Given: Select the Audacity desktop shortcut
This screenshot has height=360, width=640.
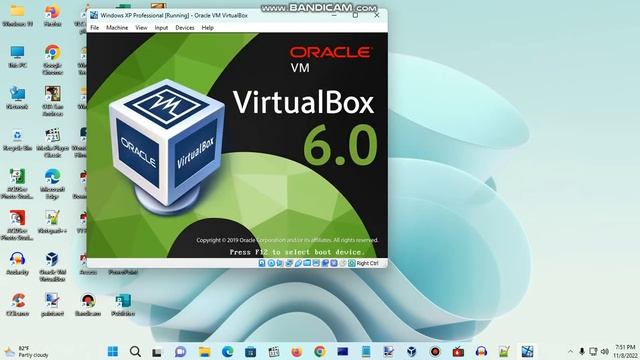Looking at the screenshot, I should coord(18,264).
